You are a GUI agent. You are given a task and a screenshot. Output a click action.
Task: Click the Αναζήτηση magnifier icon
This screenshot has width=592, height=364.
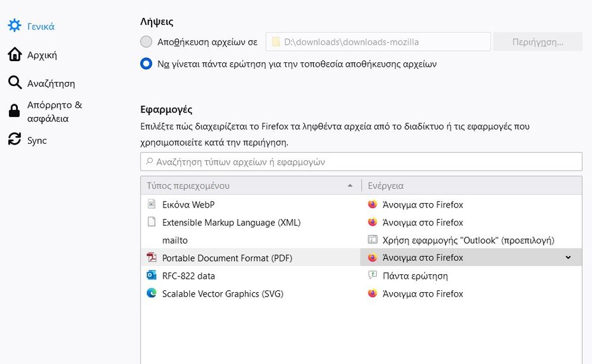pyautogui.click(x=14, y=83)
